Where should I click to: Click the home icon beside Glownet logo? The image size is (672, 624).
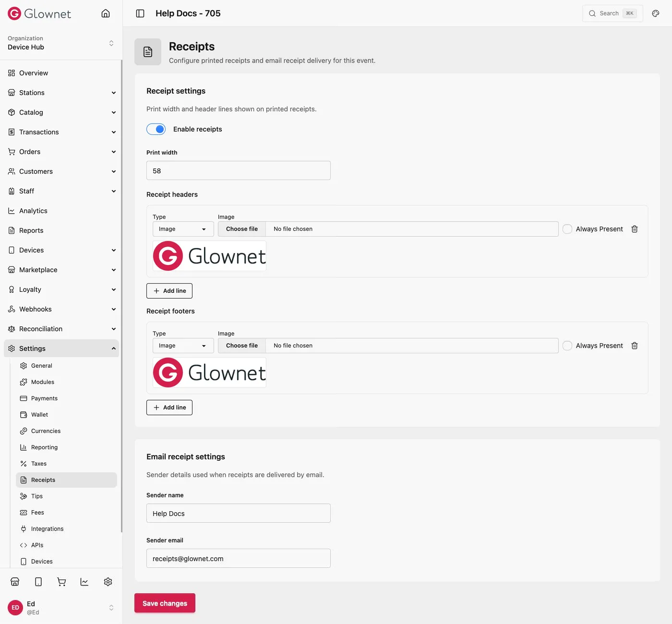click(106, 13)
